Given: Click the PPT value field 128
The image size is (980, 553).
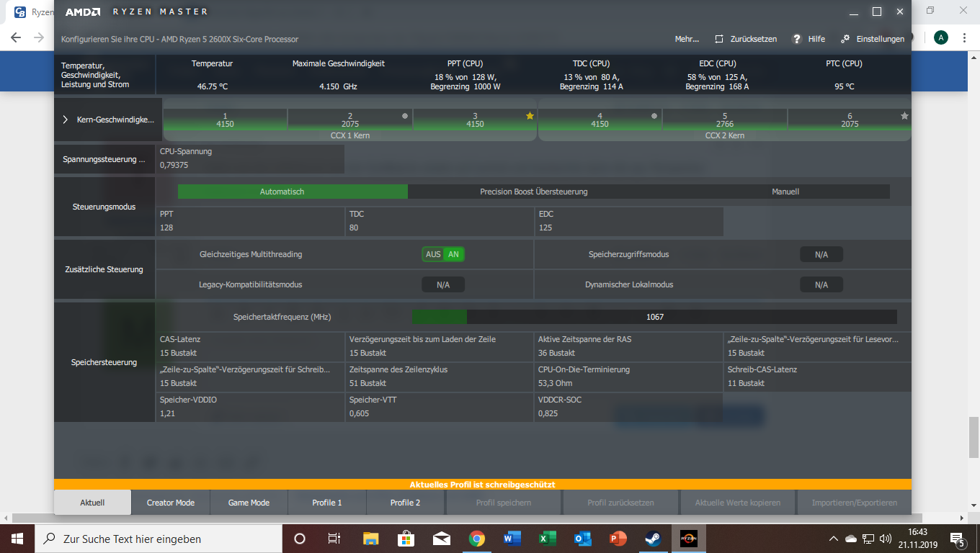Looking at the screenshot, I should [251, 221].
